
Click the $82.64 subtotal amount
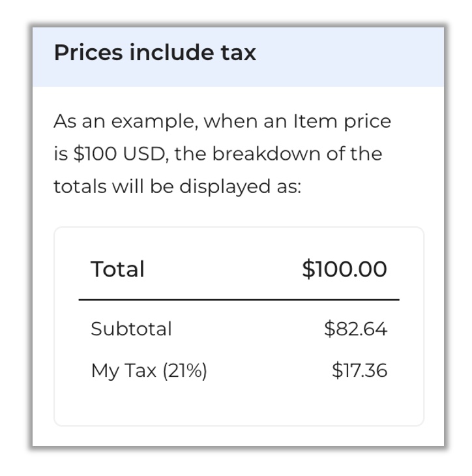(356, 329)
